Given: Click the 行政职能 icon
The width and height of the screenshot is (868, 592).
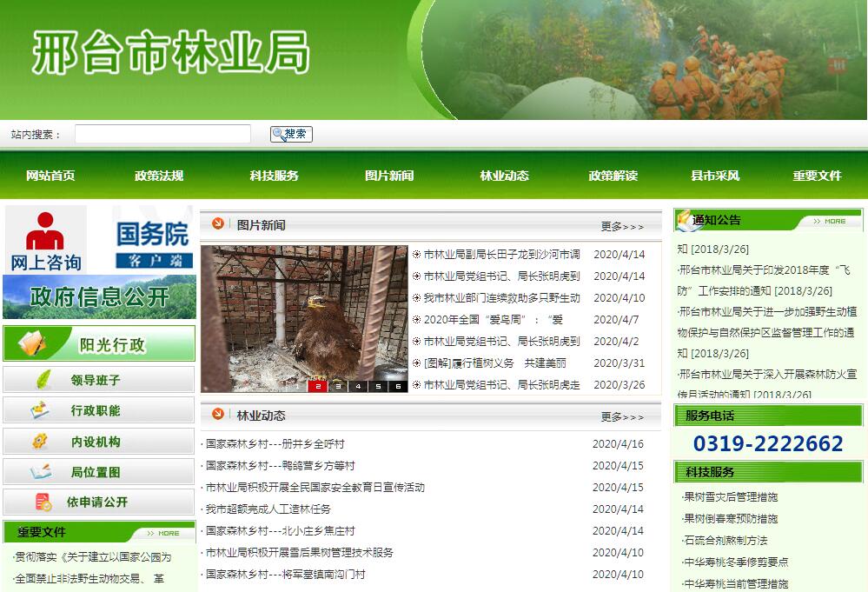Looking at the screenshot, I should (x=40, y=410).
